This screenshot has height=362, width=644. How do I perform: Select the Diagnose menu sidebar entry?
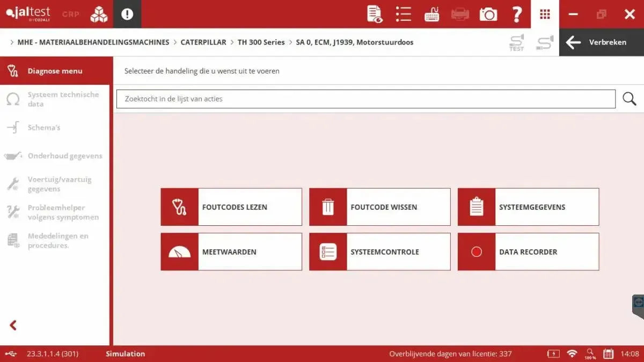[54, 71]
